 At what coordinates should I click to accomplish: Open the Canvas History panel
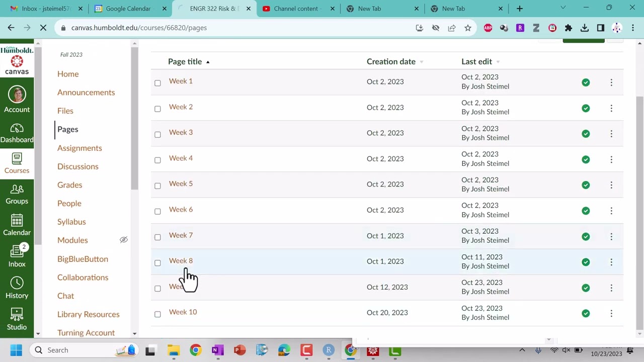coord(17,288)
